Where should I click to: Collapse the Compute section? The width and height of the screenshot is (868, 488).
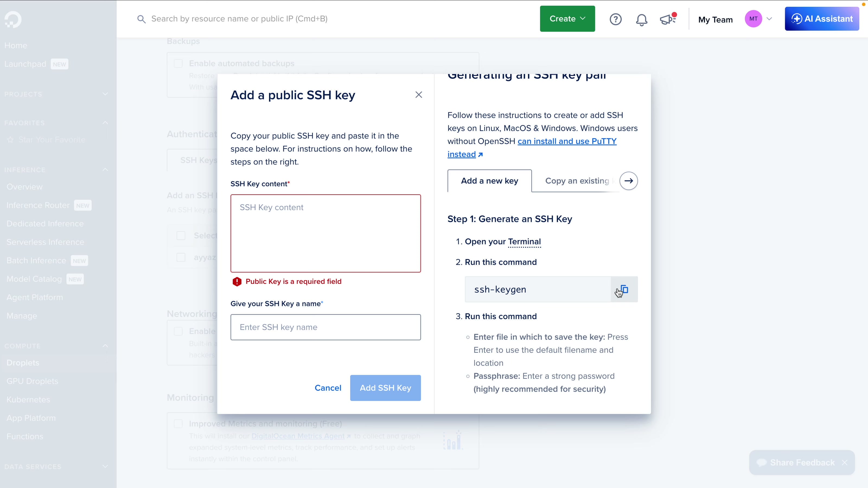click(x=105, y=346)
